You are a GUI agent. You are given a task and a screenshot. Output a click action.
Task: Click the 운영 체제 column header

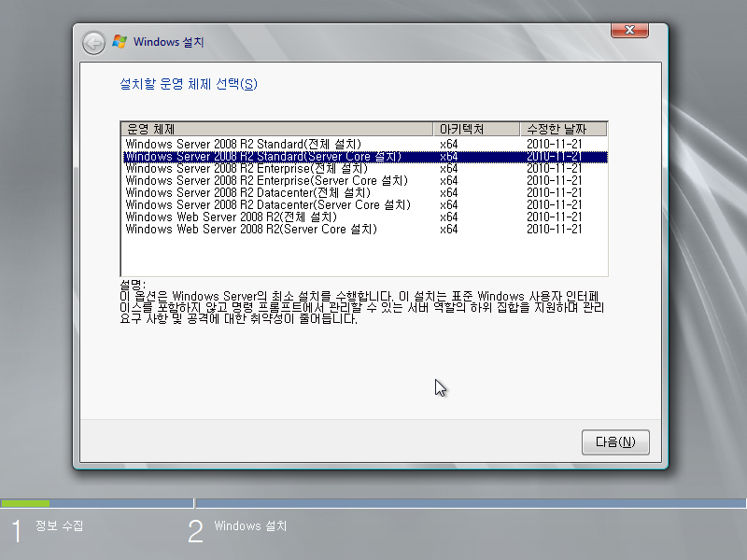coord(277,129)
